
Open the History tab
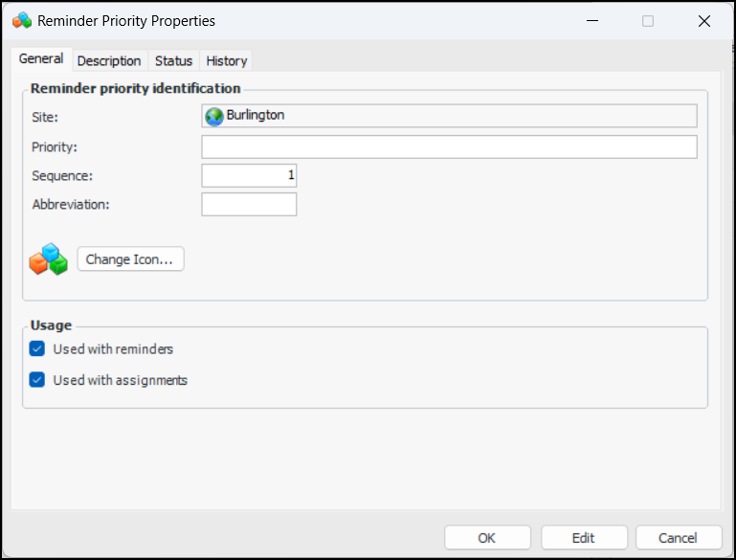pyautogui.click(x=227, y=61)
